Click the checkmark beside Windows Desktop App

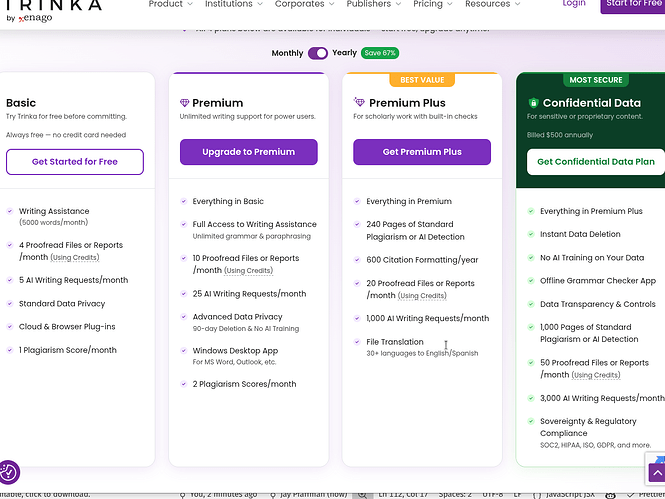184,351
